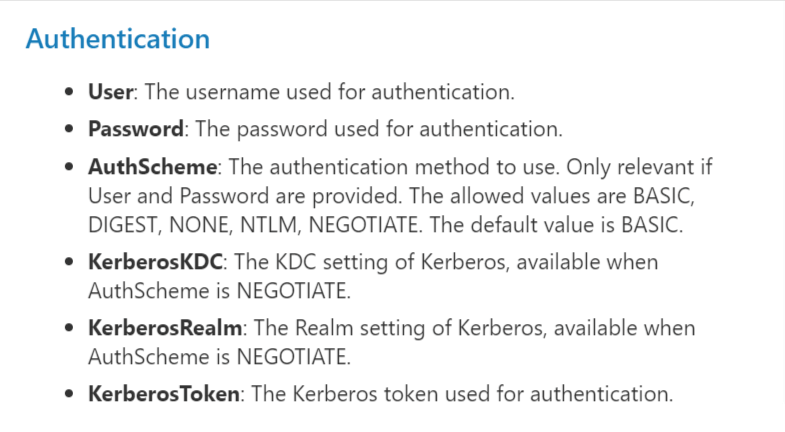Click the bold User property name
785x432 pixels.
(x=110, y=93)
